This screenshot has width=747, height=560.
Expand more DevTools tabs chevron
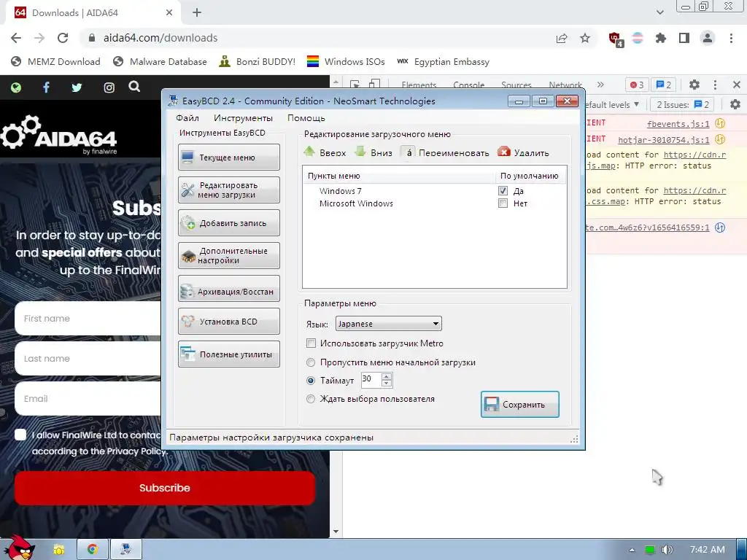point(600,85)
